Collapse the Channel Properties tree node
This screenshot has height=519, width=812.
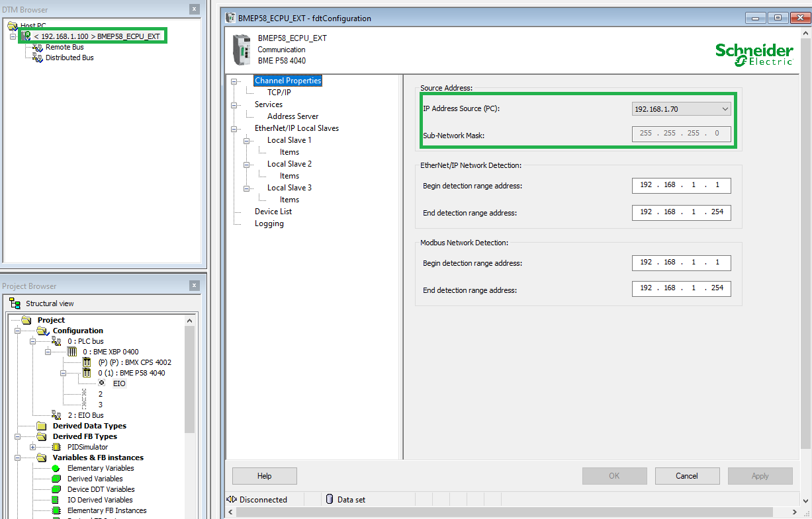tap(234, 81)
